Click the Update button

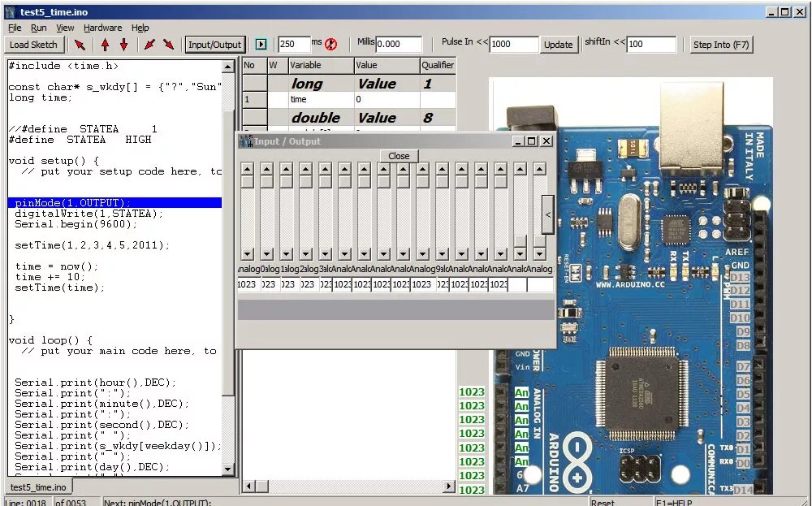[559, 45]
